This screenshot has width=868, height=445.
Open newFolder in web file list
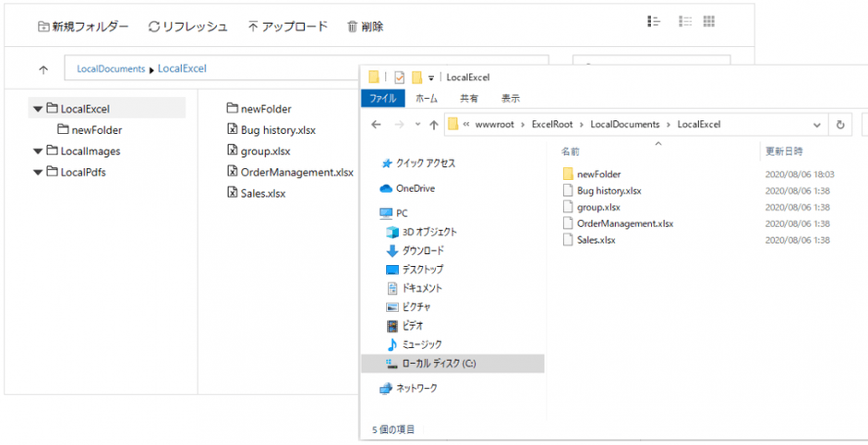(x=259, y=109)
